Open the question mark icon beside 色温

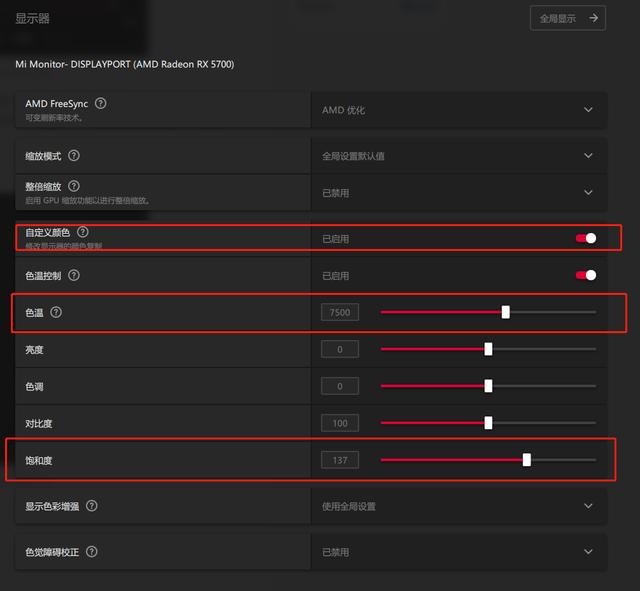click(56, 312)
